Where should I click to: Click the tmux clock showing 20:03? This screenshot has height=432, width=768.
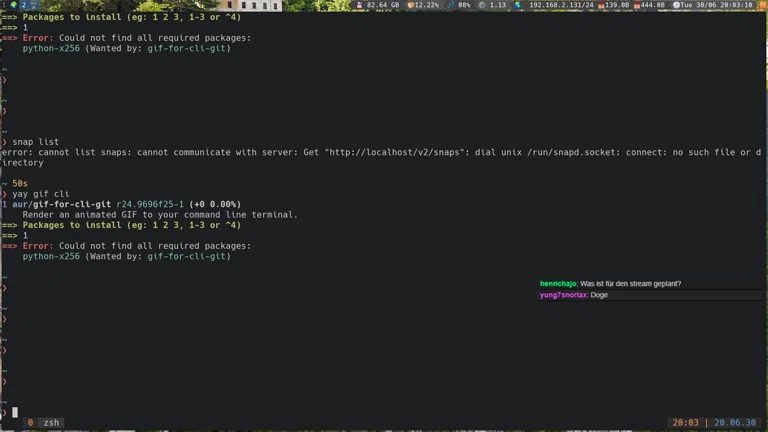(686, 423)
